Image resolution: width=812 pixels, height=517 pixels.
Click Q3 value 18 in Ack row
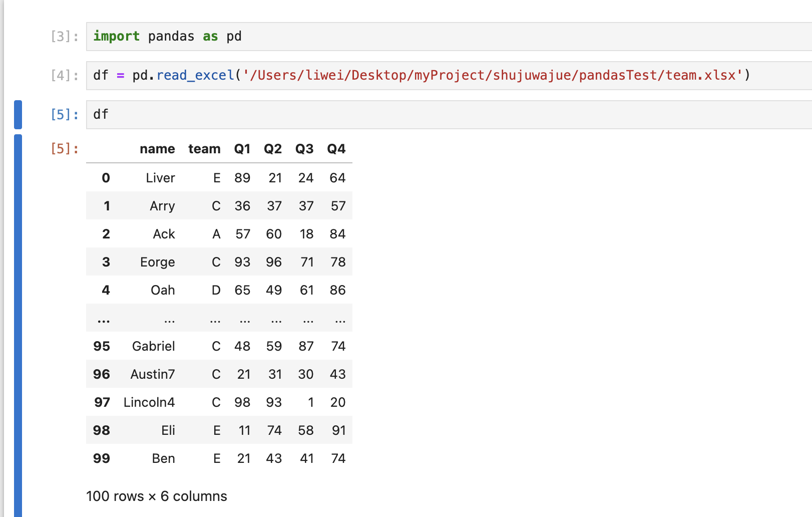306,234
